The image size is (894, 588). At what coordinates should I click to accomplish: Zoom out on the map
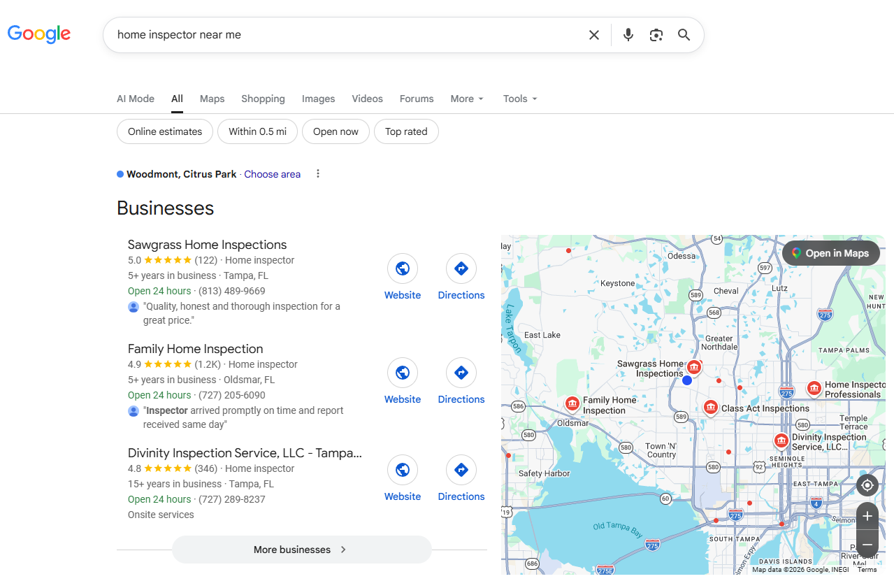coord(867,544)
